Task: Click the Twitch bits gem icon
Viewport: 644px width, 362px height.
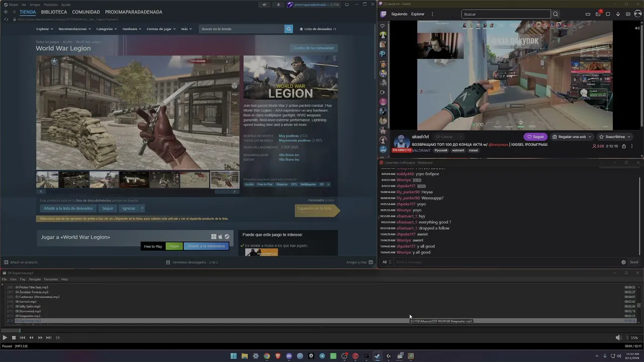Action: (x=618, y=14)
